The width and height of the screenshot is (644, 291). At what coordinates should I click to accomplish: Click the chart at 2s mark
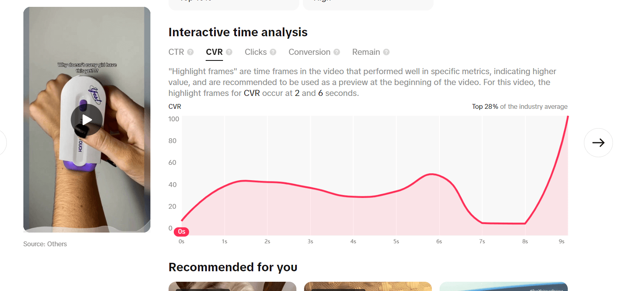(x=267, y=182)
